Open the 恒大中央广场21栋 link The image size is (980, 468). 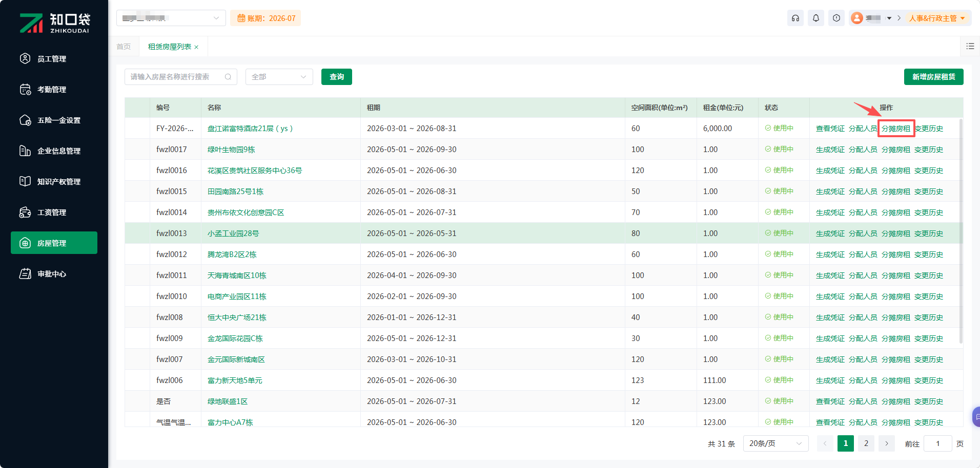[237, 317]
